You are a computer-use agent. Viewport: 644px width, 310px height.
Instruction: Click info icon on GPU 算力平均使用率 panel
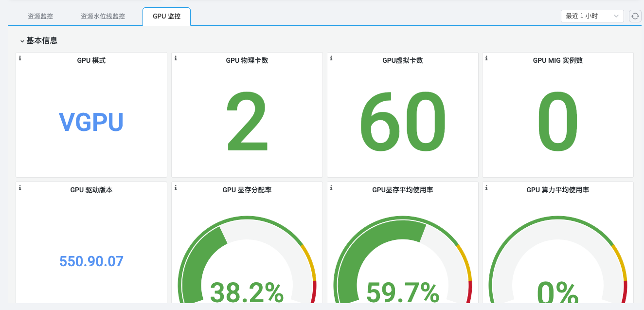[486, 187]
